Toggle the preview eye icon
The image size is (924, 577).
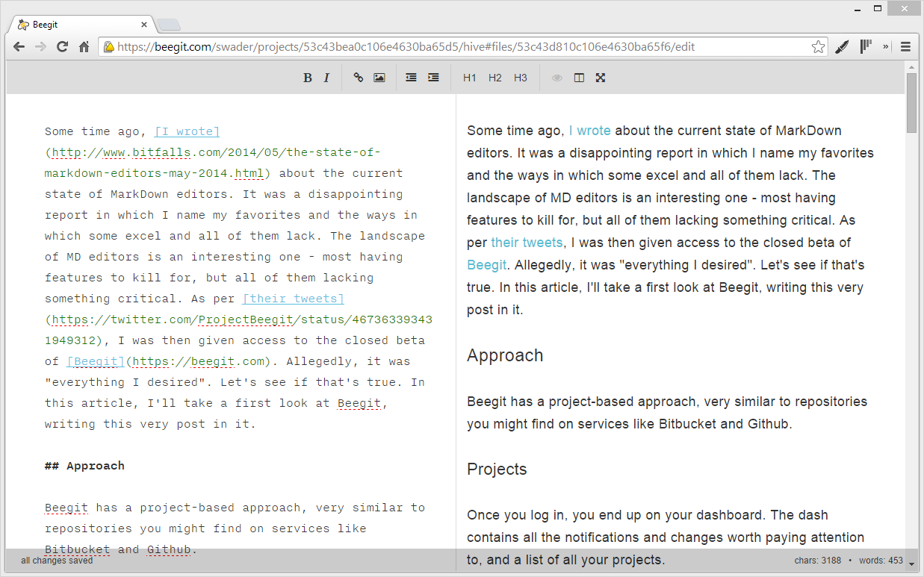click(557, 78)
